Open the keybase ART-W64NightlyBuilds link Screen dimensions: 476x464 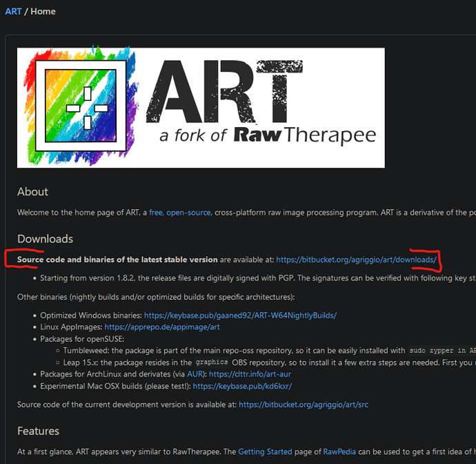click(x=240, y=316)
